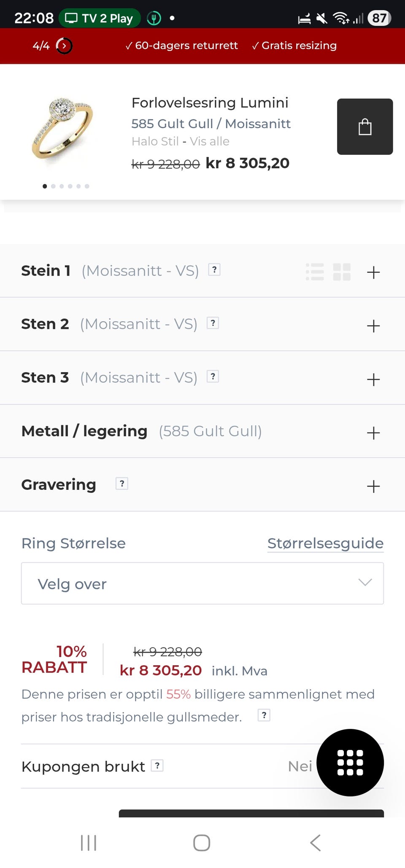Select the ring product thumbnail image
The image size is (405, 868).
click(x=63, y=129)
